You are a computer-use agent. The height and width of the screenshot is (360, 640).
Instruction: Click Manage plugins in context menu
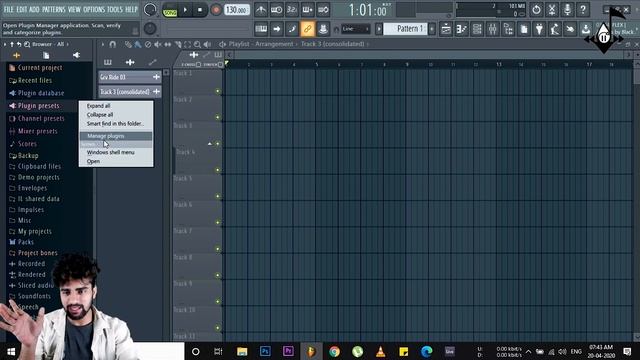[116, 136]
